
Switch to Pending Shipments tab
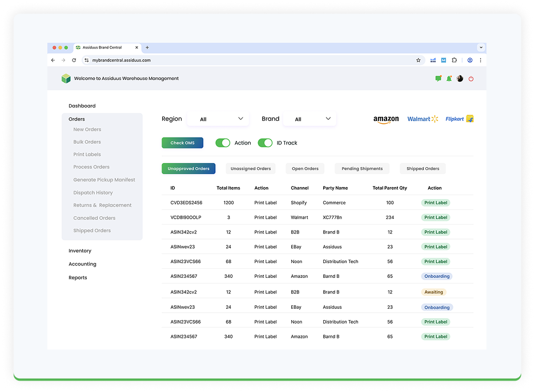click(x=362, y=168)
